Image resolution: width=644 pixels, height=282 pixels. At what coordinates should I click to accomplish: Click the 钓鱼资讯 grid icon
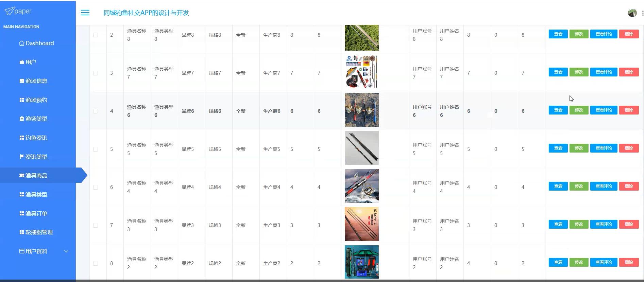pyautogui.click(x=22, y=138)
